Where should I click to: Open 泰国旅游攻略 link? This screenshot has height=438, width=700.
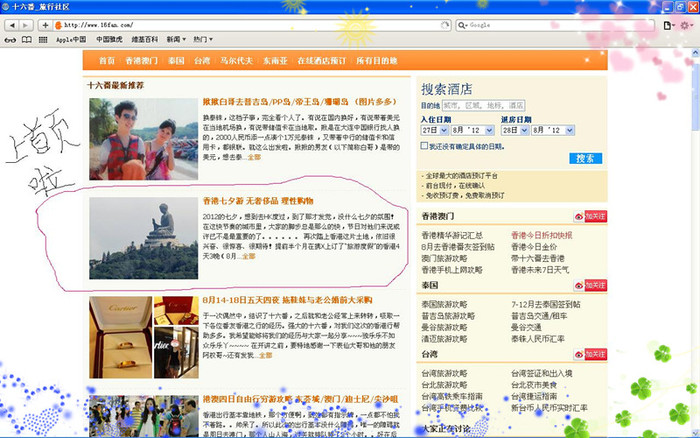(444, 305)
